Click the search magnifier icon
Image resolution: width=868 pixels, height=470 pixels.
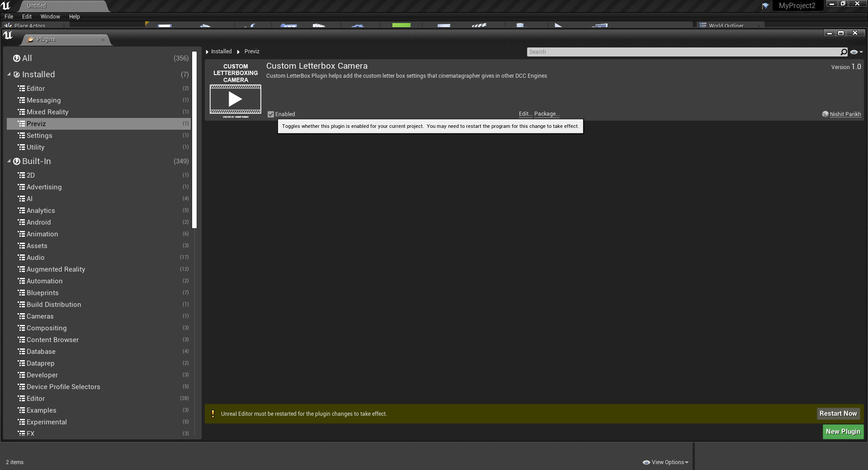pos(844,52)
